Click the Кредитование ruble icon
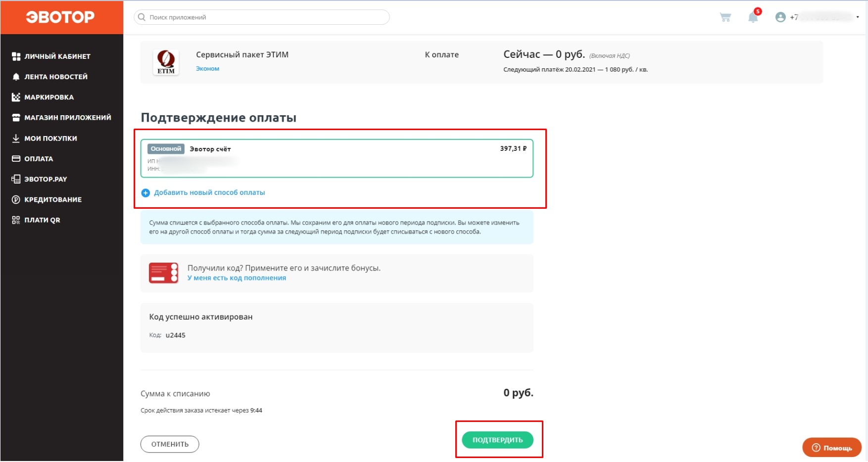 click(16, 199)
